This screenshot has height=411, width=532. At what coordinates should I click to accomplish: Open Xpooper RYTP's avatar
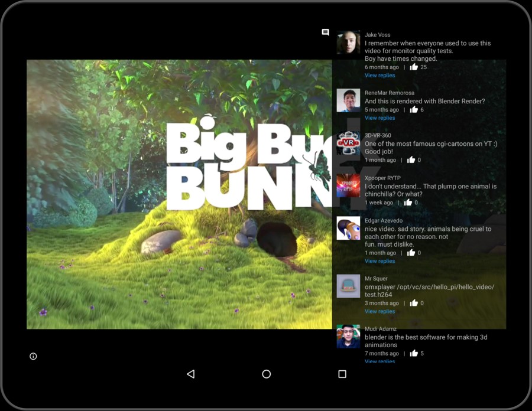coord(348,185)
